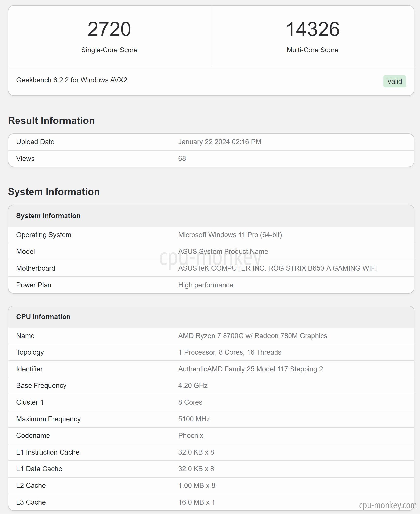The height and width of the screenshot is (514, 420).
Task: Click the Valid status badge
Action: coord(394,81)
